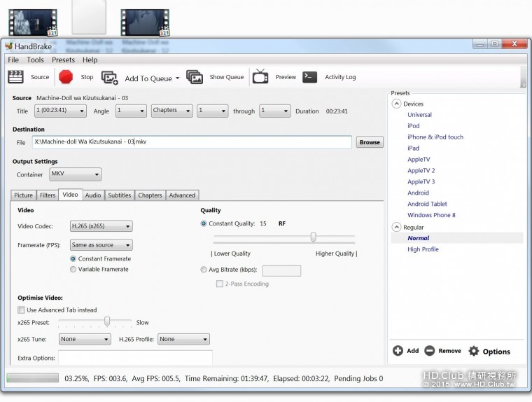The width and height of the screenshot is (532, 402).
Task: Open the Video Codec dropdown
Action: coord(101,226)
